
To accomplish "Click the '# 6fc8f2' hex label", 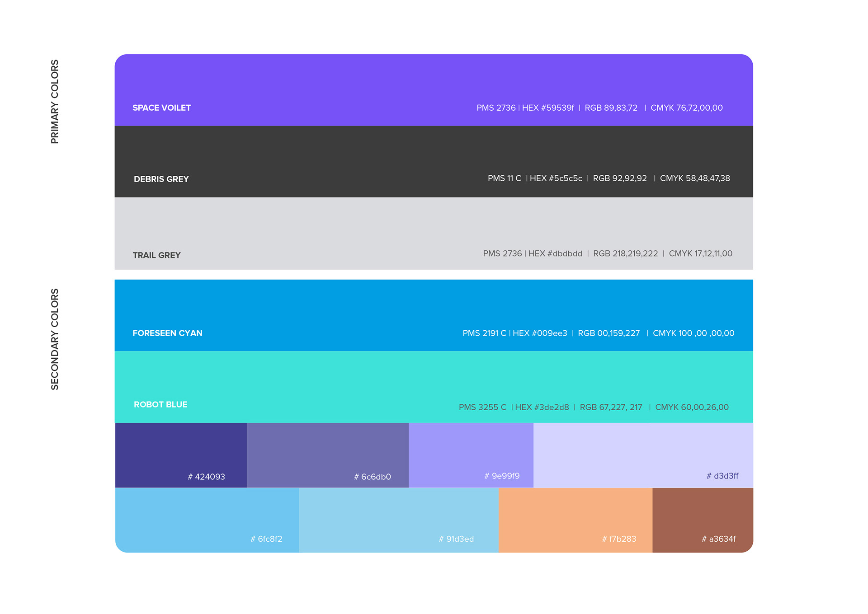I will point(266,539).
